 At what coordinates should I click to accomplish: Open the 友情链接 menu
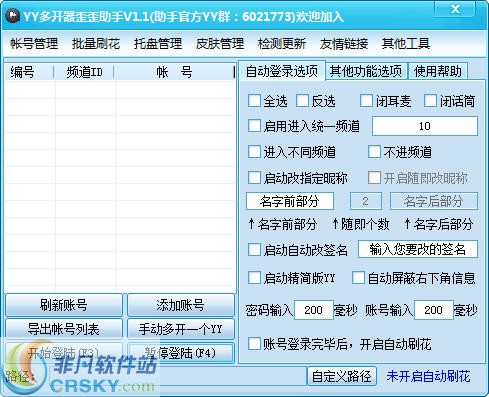coord(344,44)
